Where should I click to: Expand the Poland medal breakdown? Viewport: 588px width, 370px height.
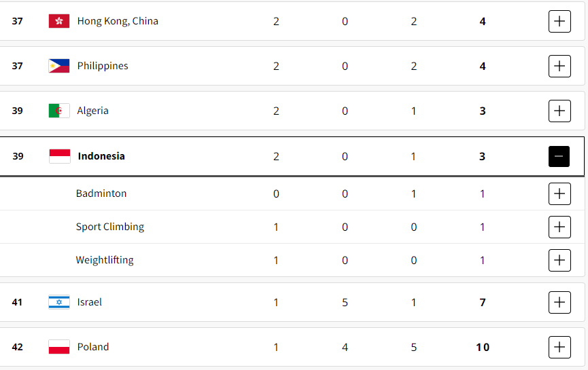click(x=559, y=347)
